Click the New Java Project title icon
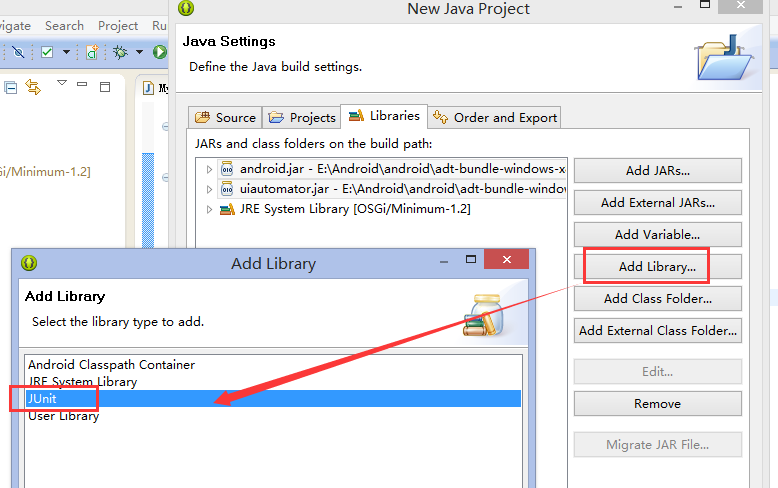The height and width of the screenshot is (488, 778). tap(186, 8)
